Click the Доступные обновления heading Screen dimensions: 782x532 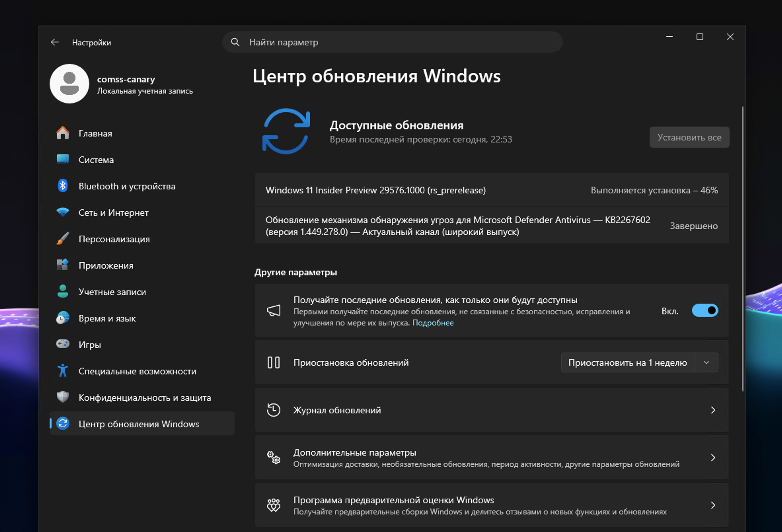[x=397, y=125]
